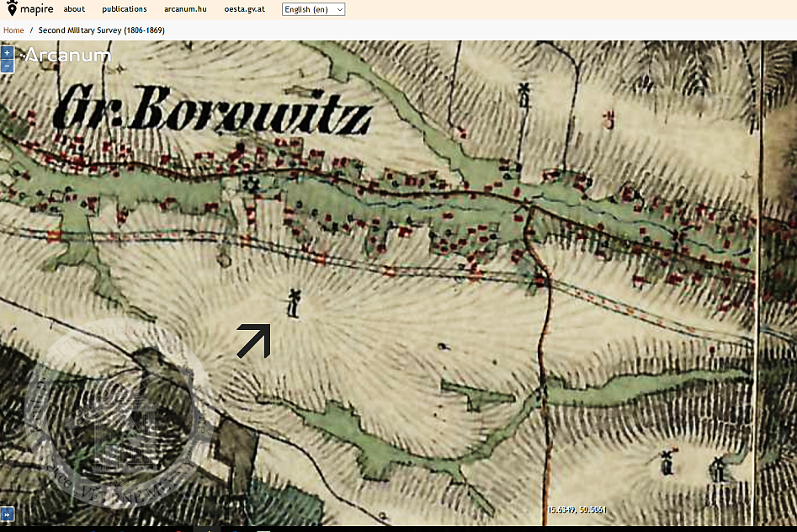Select Second Military Survey breadcrumb entry
Viewport: 797px width, 532px height.
pyautogui.click(x=101, y=30)
